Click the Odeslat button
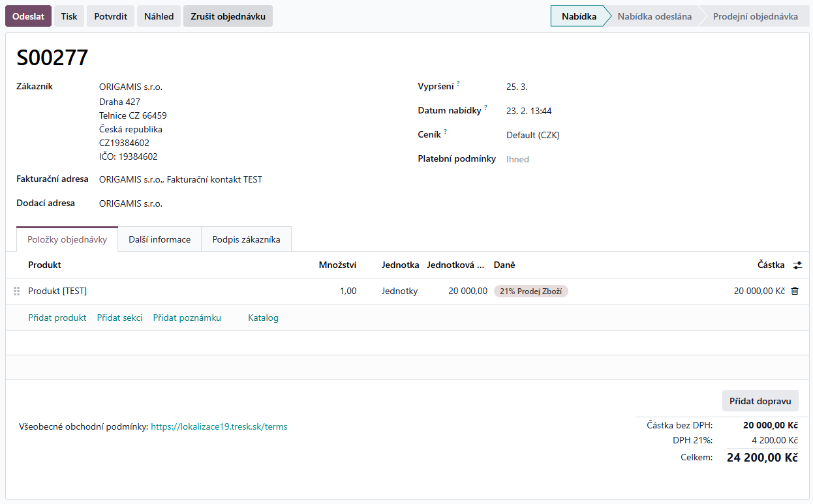This screenshot has width=813, height=504. click(28, 16)
